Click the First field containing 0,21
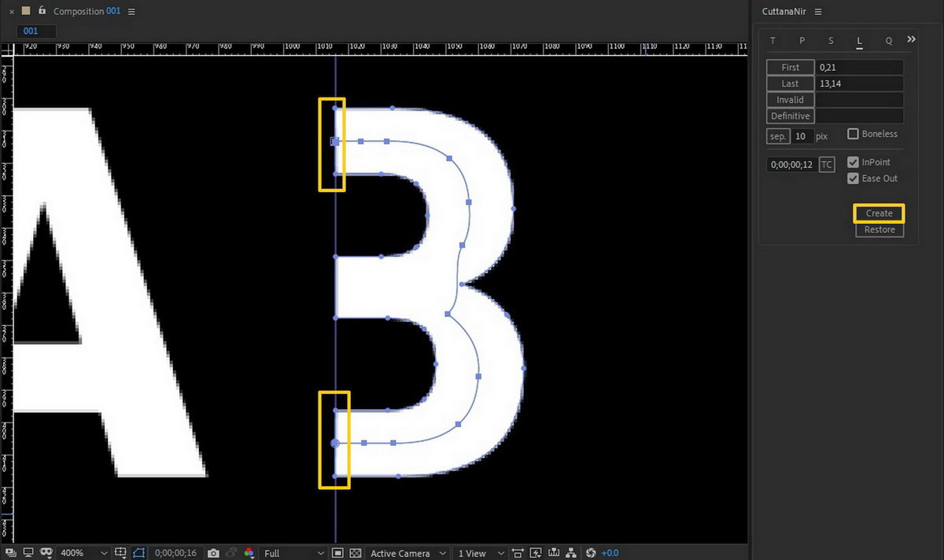The image size is (944, 560). 859,68
